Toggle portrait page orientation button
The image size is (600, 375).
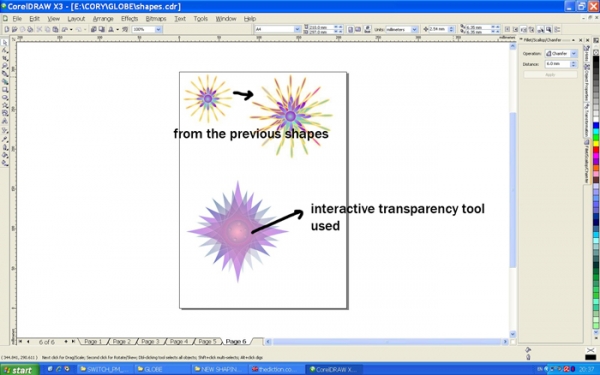pos(350,29)
